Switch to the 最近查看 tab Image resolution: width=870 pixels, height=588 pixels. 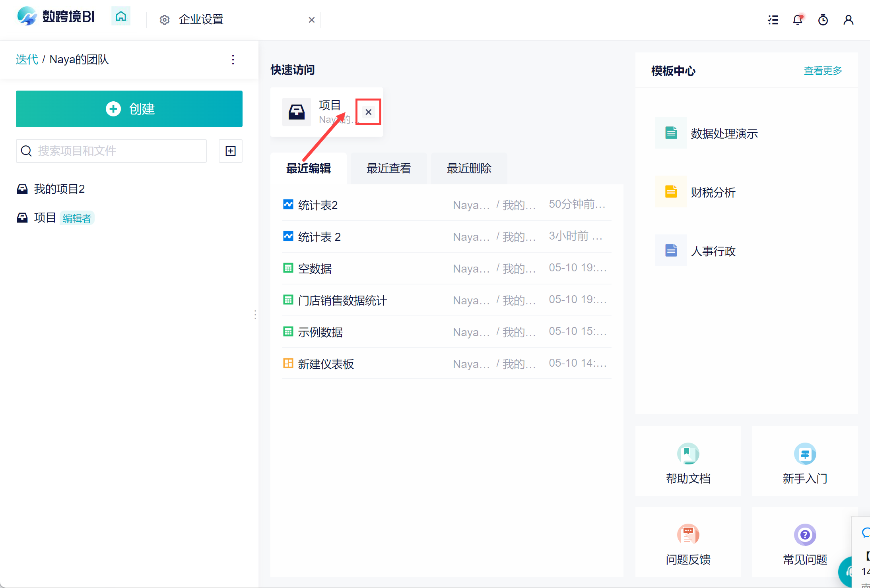point(388,168)
